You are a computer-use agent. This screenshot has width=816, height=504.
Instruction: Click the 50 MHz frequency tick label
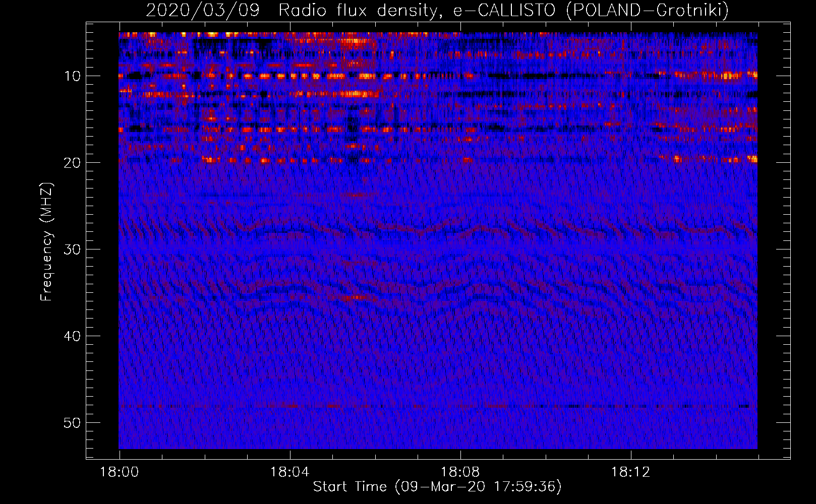(x=72, y=423)
